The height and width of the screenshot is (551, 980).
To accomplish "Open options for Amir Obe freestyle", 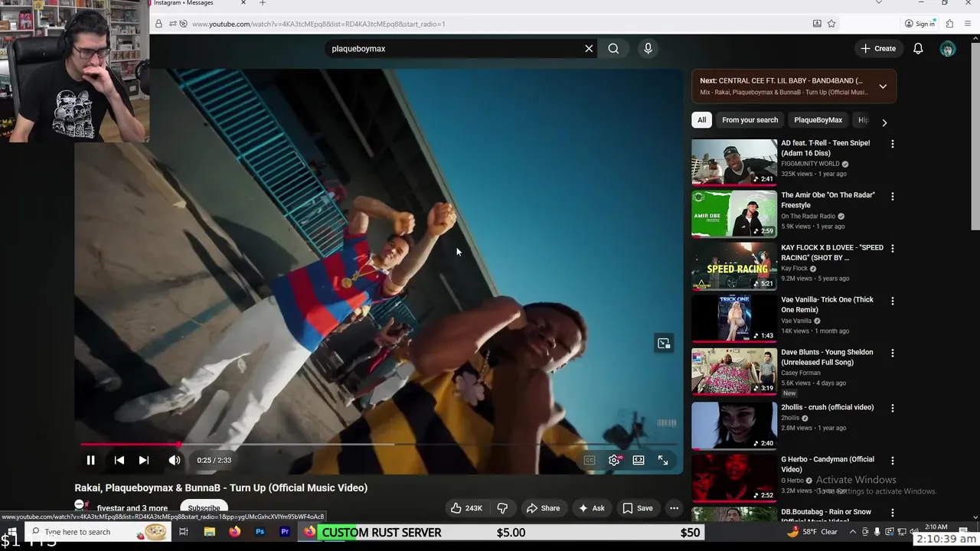I will coord(892,196).
